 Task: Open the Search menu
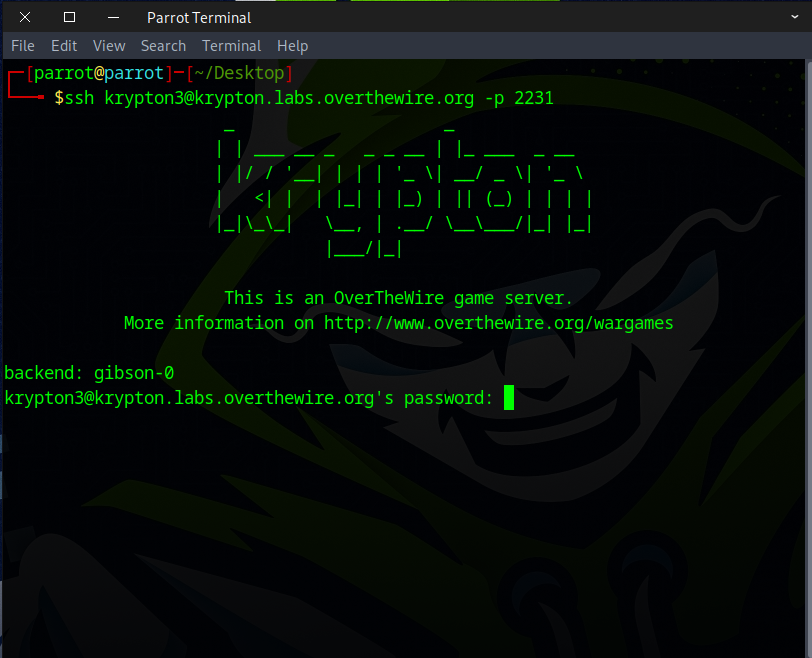click(163, 46)
